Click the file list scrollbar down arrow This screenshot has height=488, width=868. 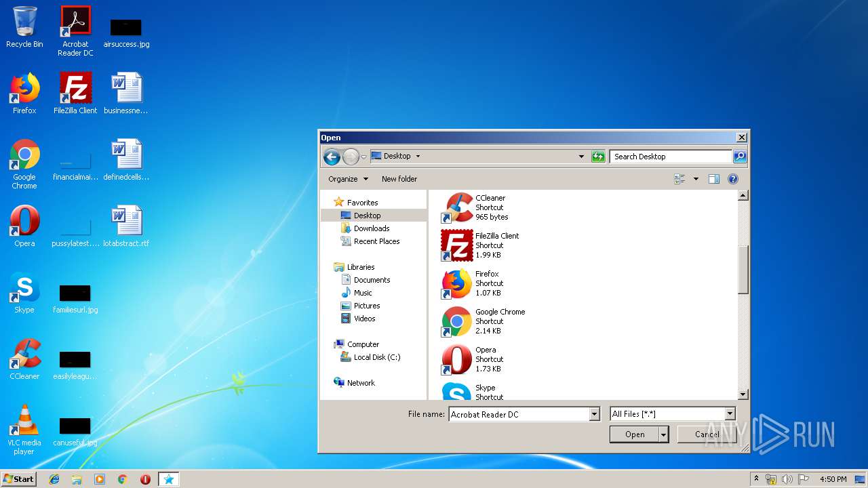click(743, 394)
